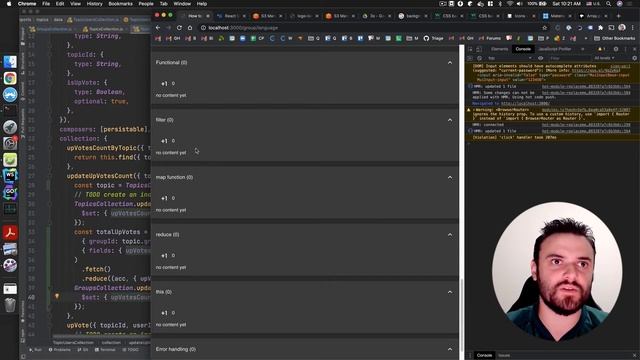Collapse the Error handling section
This screenshot has height=360, width=640.
point(450,349)
